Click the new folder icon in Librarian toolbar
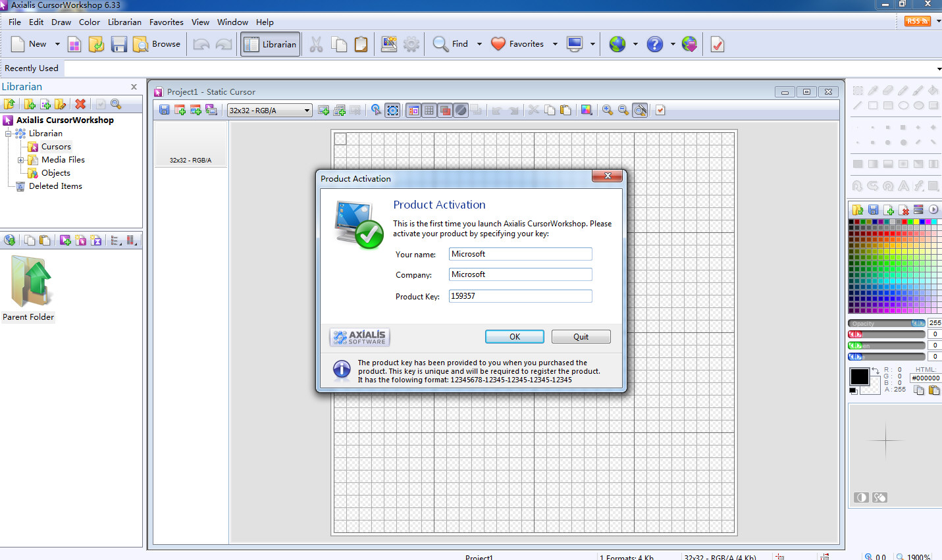 (30, 104)
